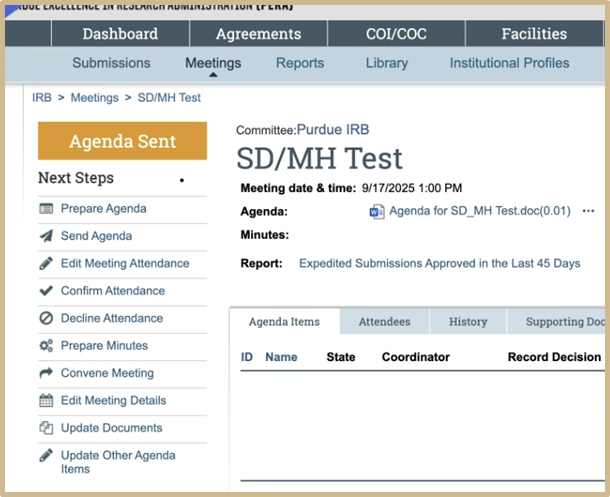The image size is (610, 497).
Task: Click the Convene Meeting arrow icon
Action: [46, 373]
